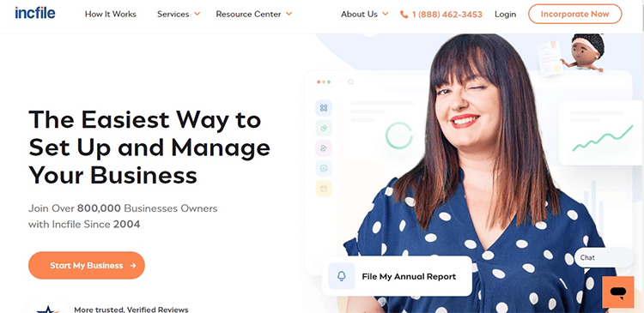The width and height of the screenshot is (644, 313).
Task: Click the bell icon beside File My Annual Report
Action: tap(341, 276)
